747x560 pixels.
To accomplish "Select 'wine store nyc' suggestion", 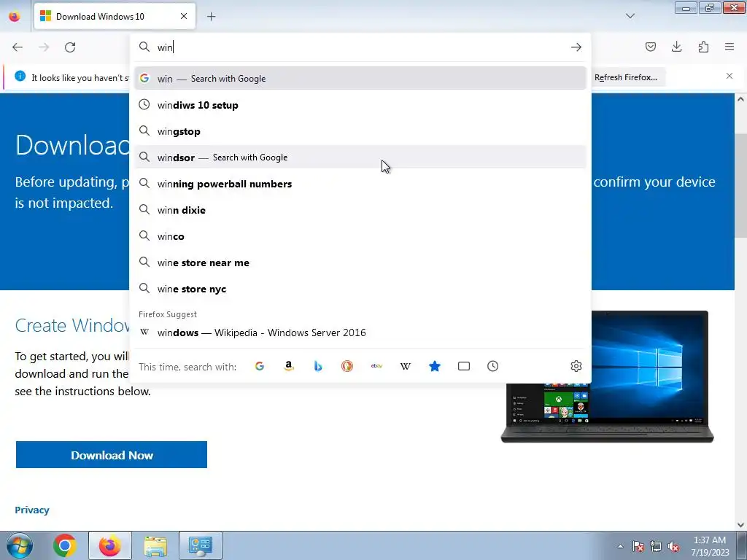I will click(360, 289).
